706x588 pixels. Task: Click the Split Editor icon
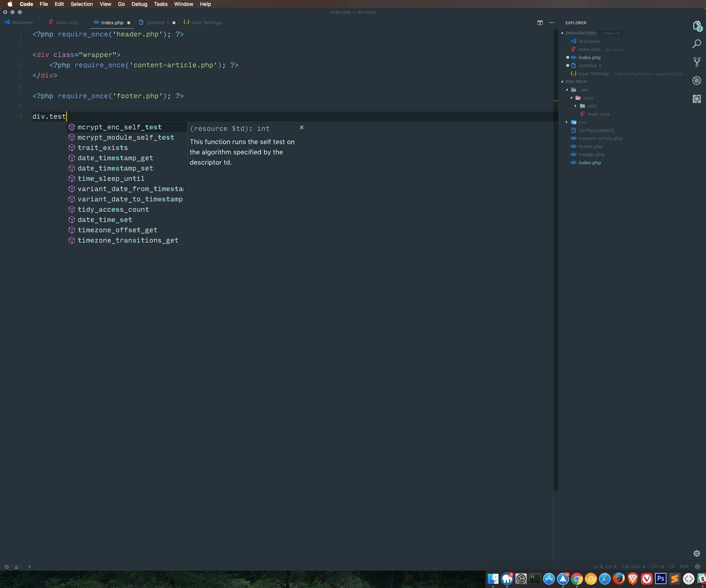tap(540, 23)
